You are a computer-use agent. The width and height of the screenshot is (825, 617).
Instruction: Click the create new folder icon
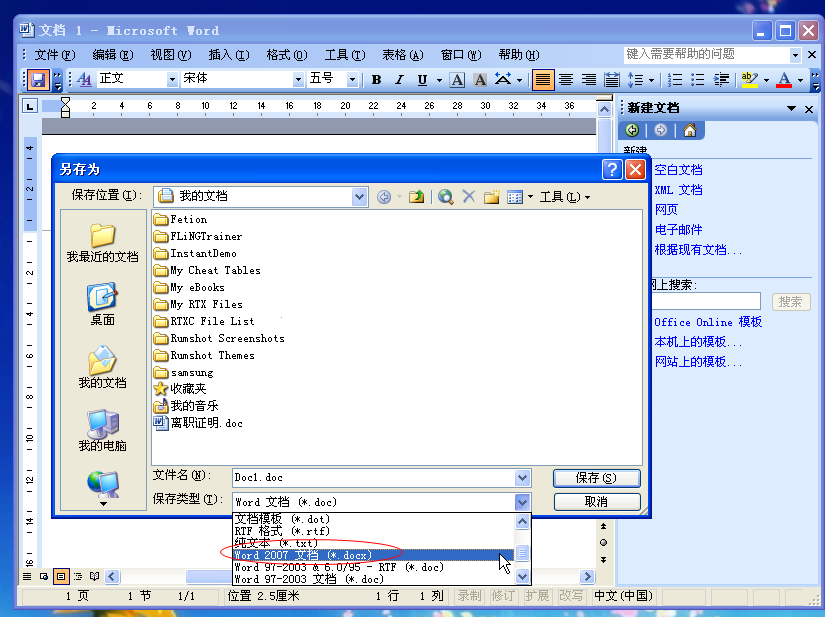(x=492, y=197)
